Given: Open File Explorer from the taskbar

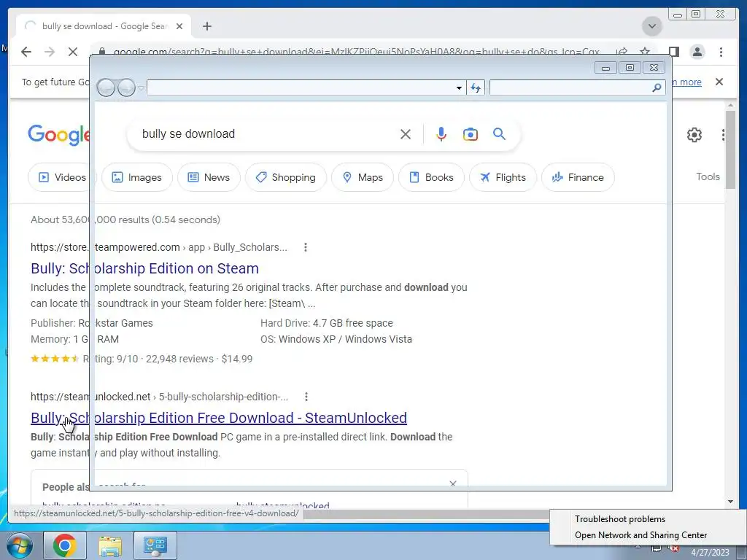Looking at the screenshot, I should click(110, 545).
